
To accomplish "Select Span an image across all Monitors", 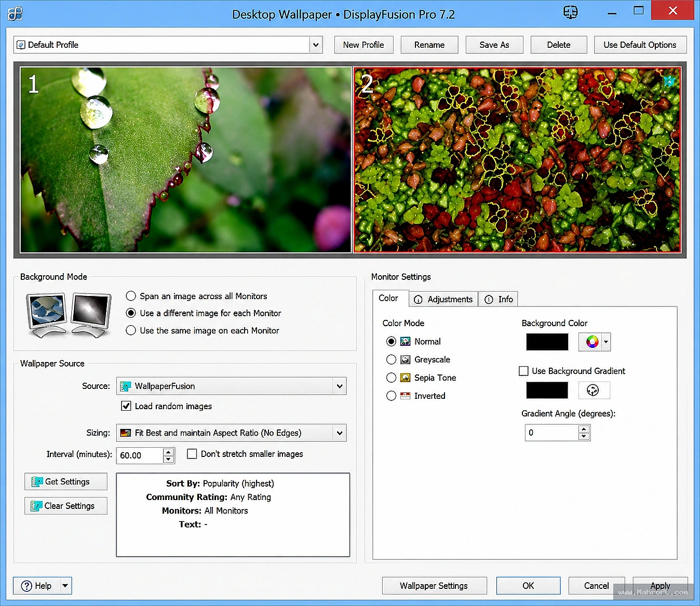I will tap(131, 296).
